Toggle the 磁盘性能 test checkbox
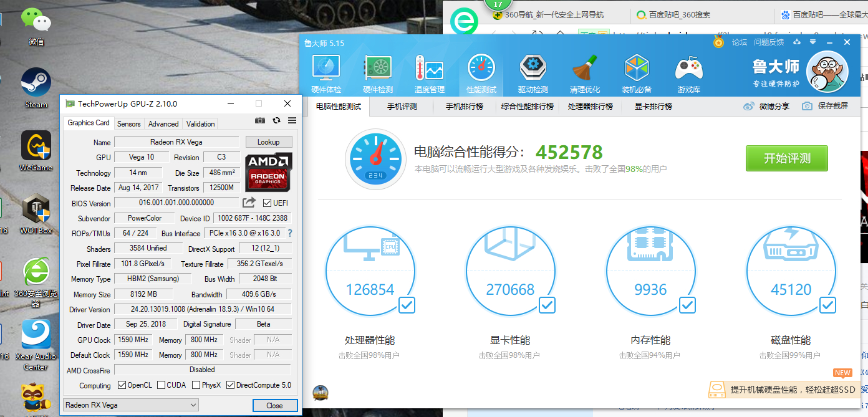 [827, 305]
